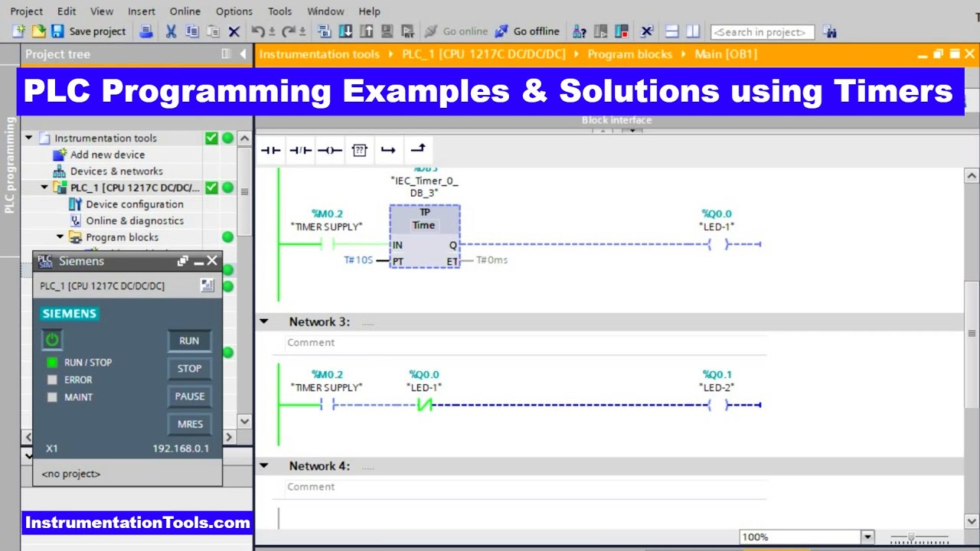Open the Online menu

pyautogui.click(x=185, y=11)
